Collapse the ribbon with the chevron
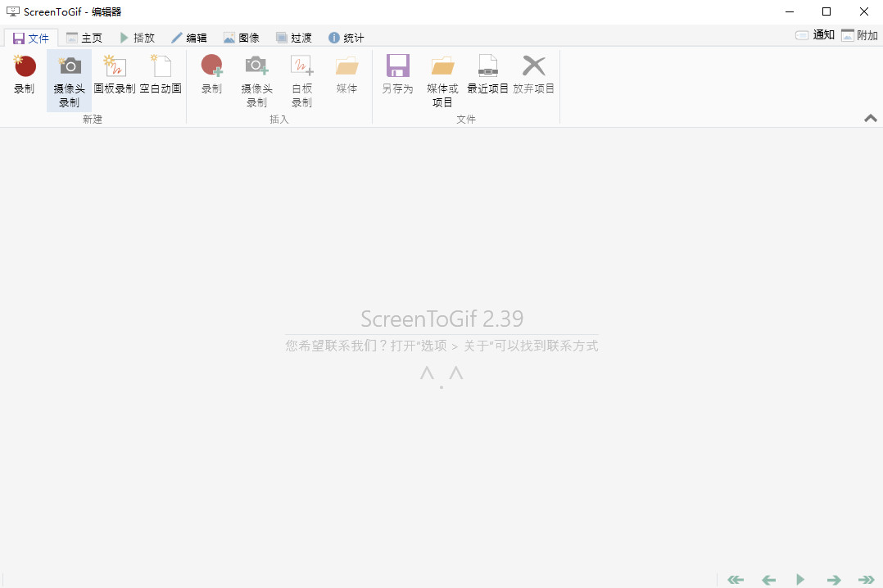883x588 pixels. click(871, 118)
